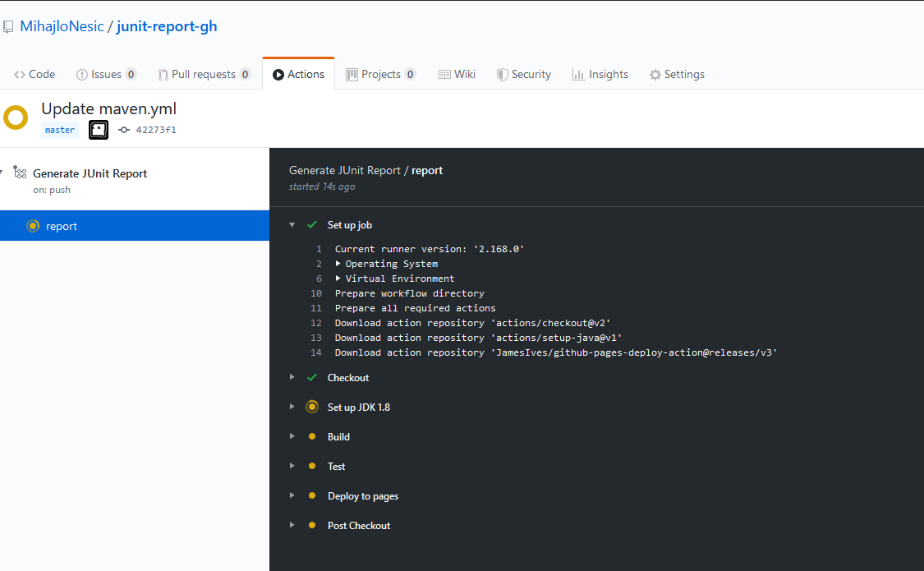Screen dimensions: 924x571
Task: Click the in-progress status circle beside Update maven.yml
Action: [16, 117]
